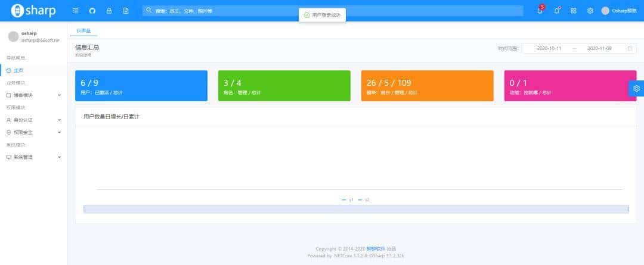
Task: Open the GitHub icon link in header
Action: click(92, 11)
